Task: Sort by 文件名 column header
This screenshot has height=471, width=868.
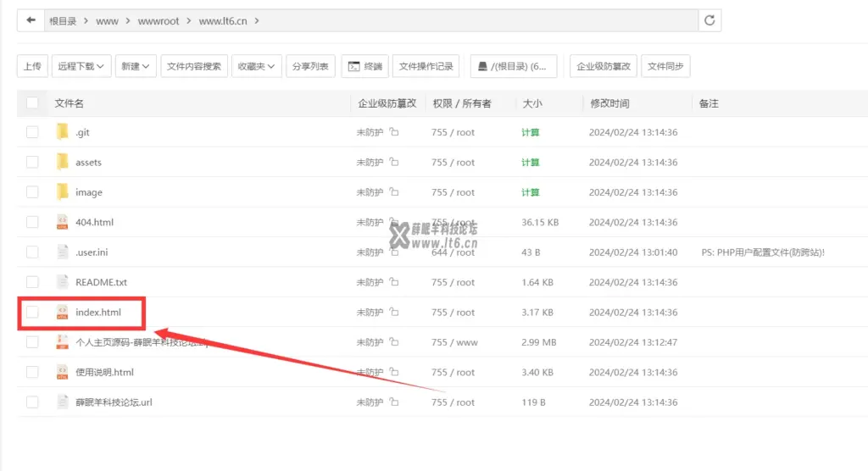Action: tap(70, 103)
